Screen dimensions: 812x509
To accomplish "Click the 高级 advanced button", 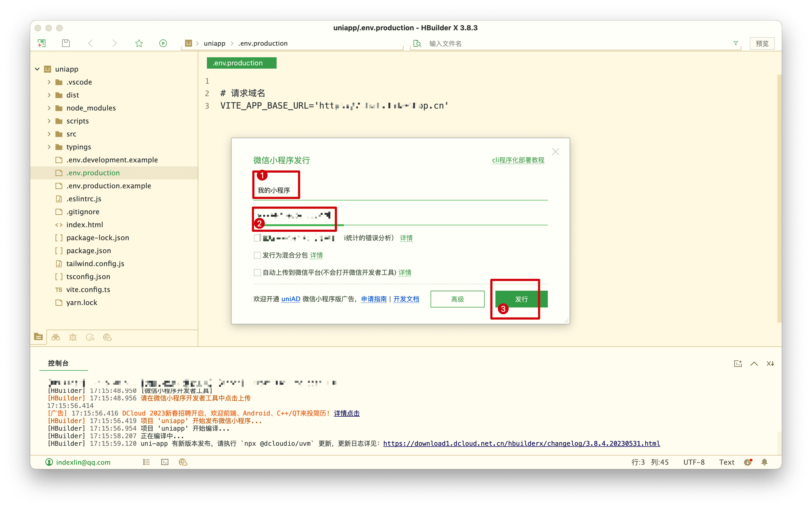I will click(x=457, y=299).
